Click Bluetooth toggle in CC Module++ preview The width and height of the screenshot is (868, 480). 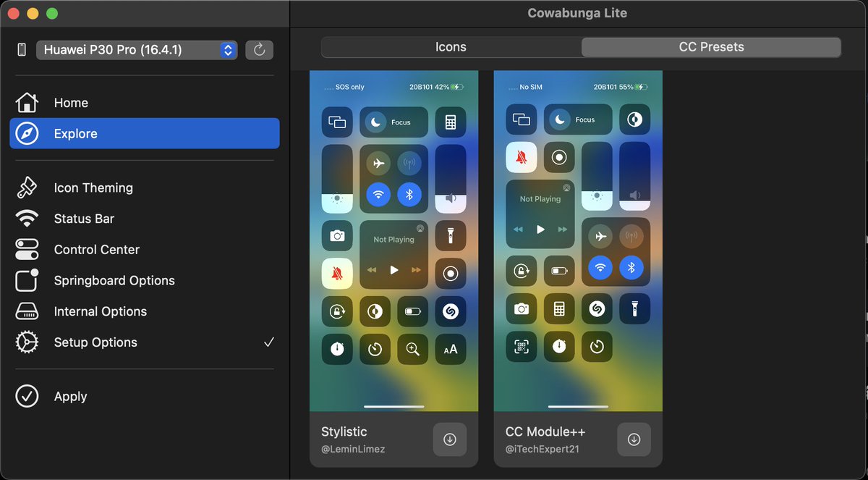631,267
